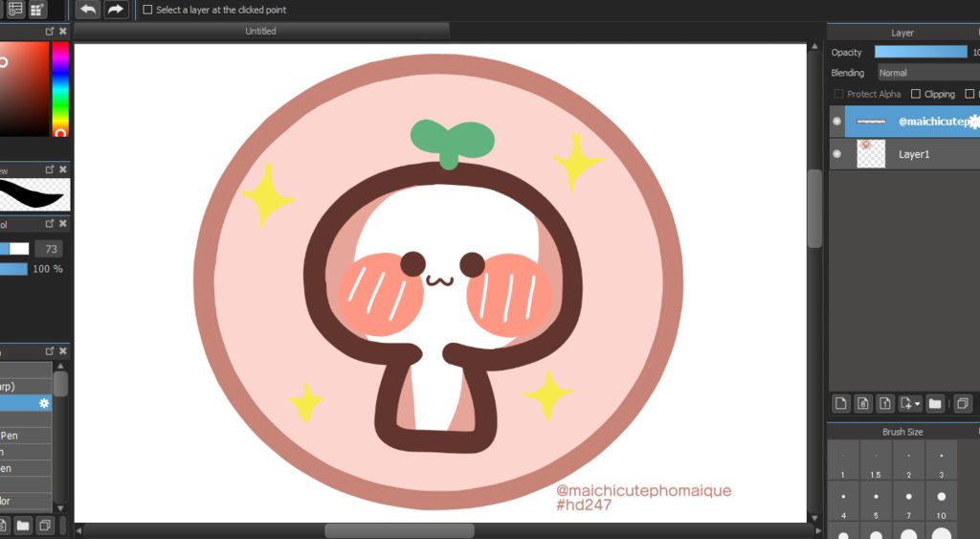
Task: Create a new layer folder
Action: 935,403
